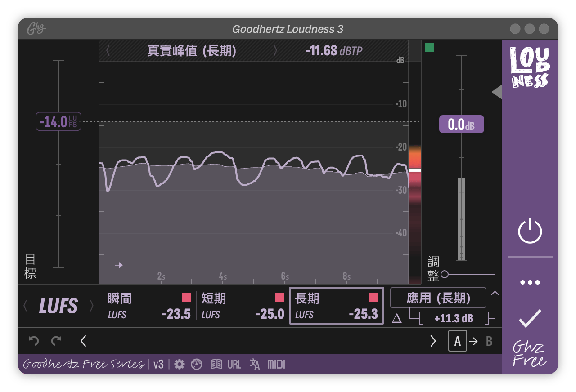The image size is (576, 392).
Task: Toggle the 長期 long-term red square
Action: click(x=373, y=298)
